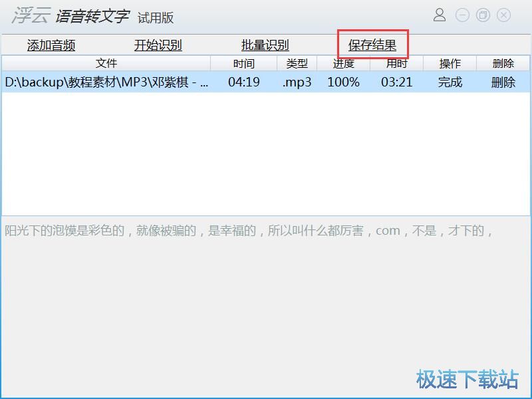Start recognition with 开始识别
Image resolution: width=532 pixels, height=399 pixels.
tap(158, 45)
